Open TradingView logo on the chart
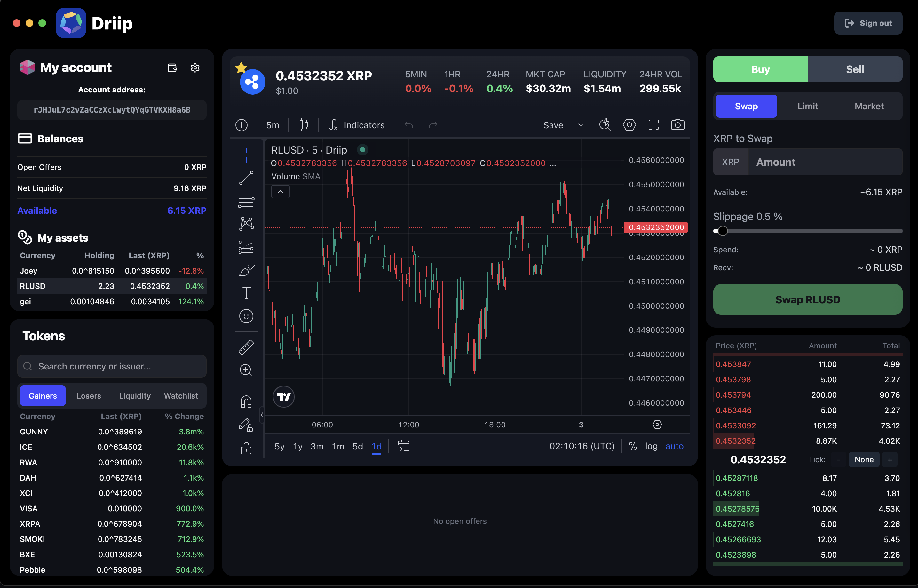The image size is (918, 588). [x=284, y=397]
